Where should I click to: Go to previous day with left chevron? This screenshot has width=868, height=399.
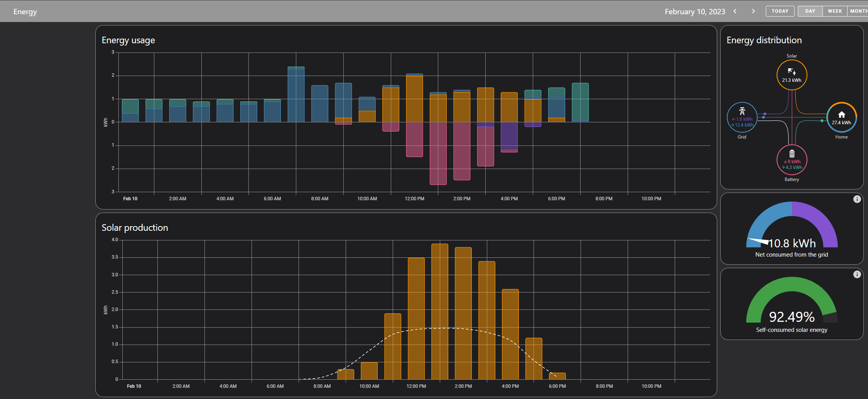pos(735,11)
